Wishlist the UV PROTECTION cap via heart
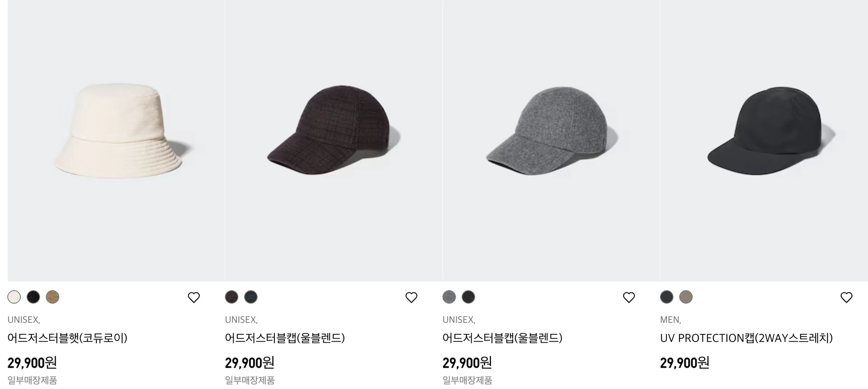 [x=846, y=297]
